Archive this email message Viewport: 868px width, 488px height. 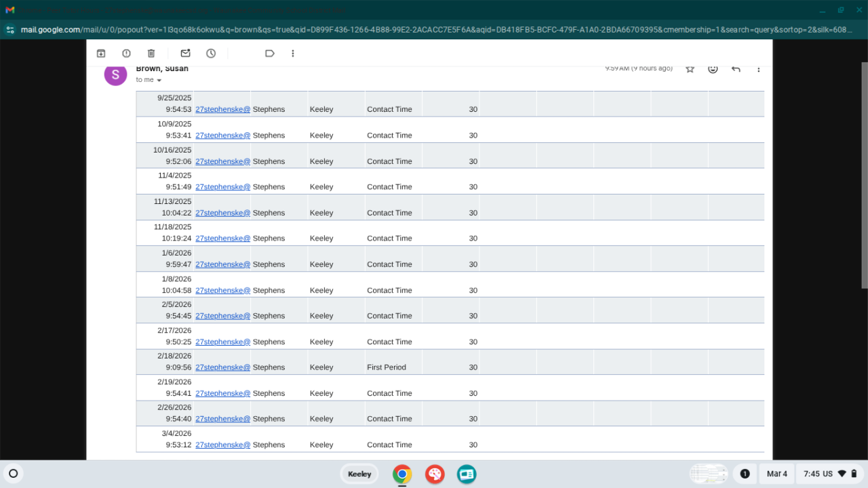click(x=101, y=54)
